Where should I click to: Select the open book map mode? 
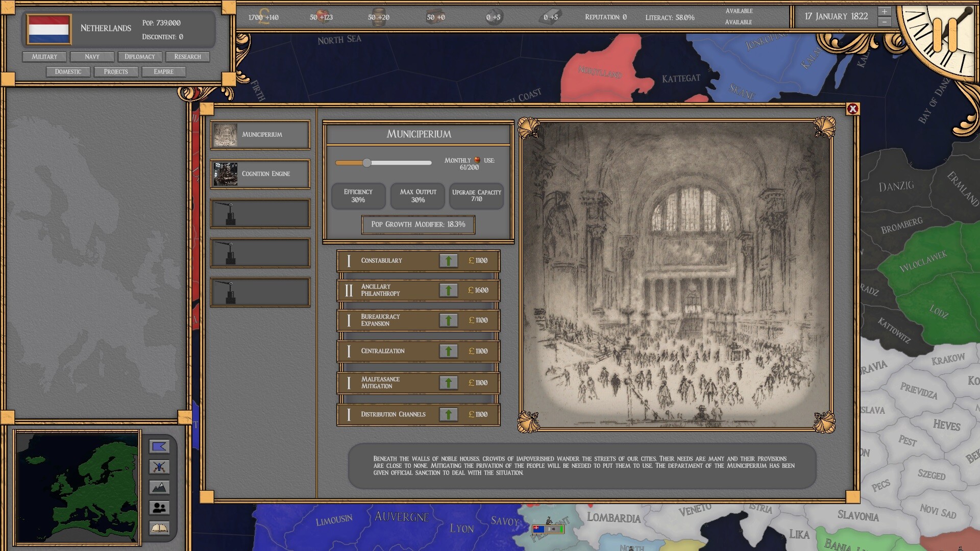pos(159,528)
